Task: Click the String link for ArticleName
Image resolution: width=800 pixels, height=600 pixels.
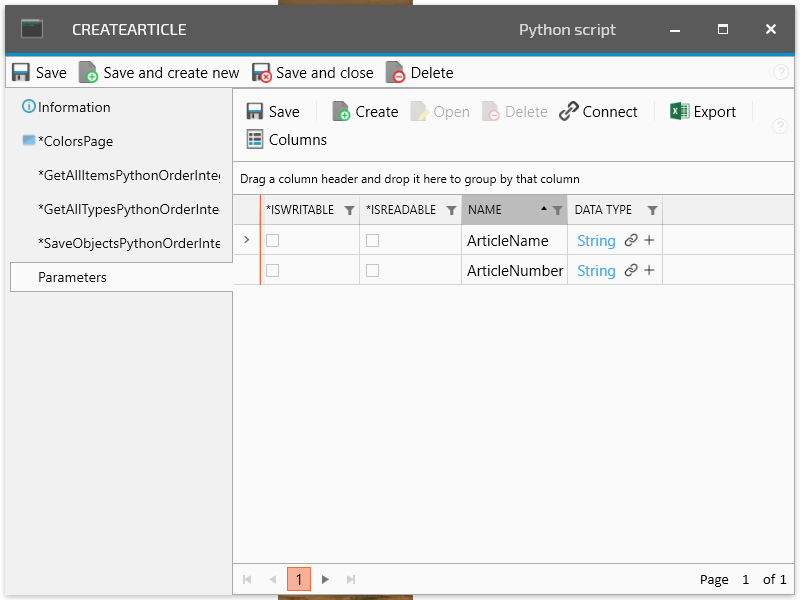Action: point(596,241)
